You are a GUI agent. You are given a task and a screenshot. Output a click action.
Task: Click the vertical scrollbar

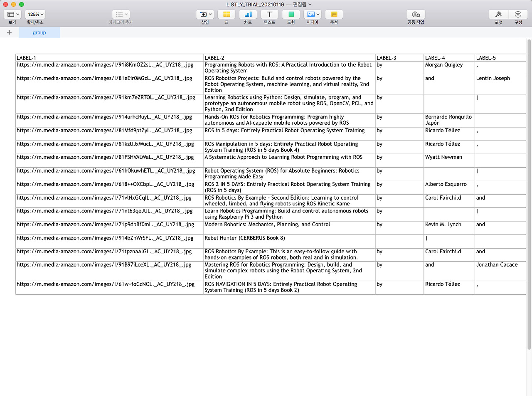point(529,195)
